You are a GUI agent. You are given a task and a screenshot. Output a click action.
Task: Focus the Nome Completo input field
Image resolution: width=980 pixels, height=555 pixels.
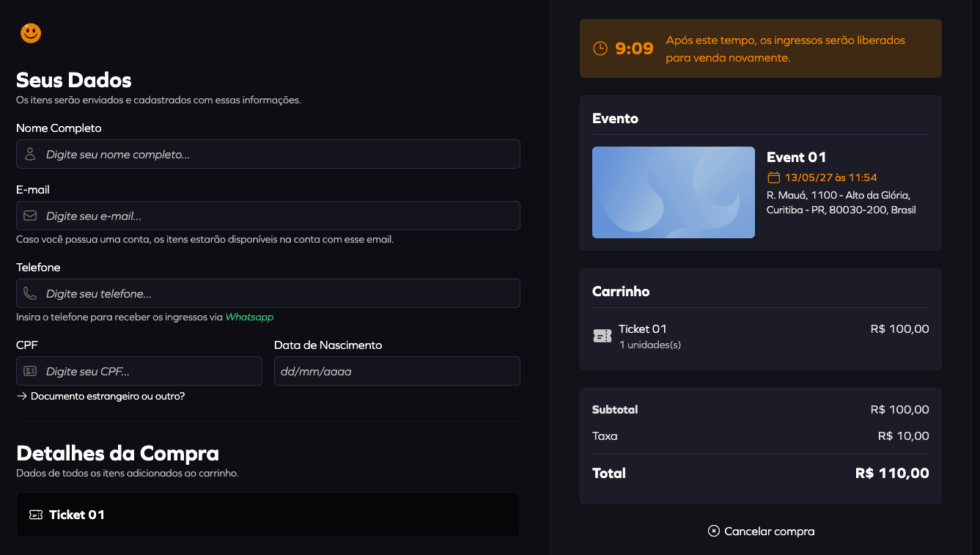click(279, 155)
